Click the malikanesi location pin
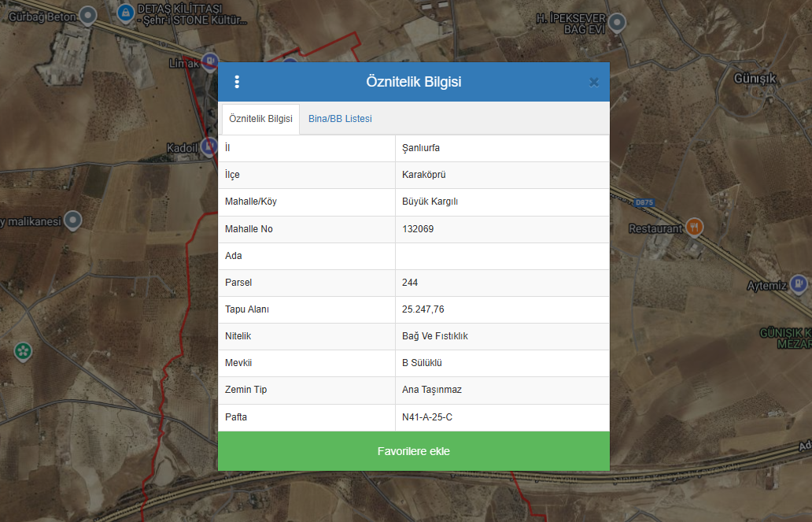Screen dimensions: 812x522 point(73,220)
